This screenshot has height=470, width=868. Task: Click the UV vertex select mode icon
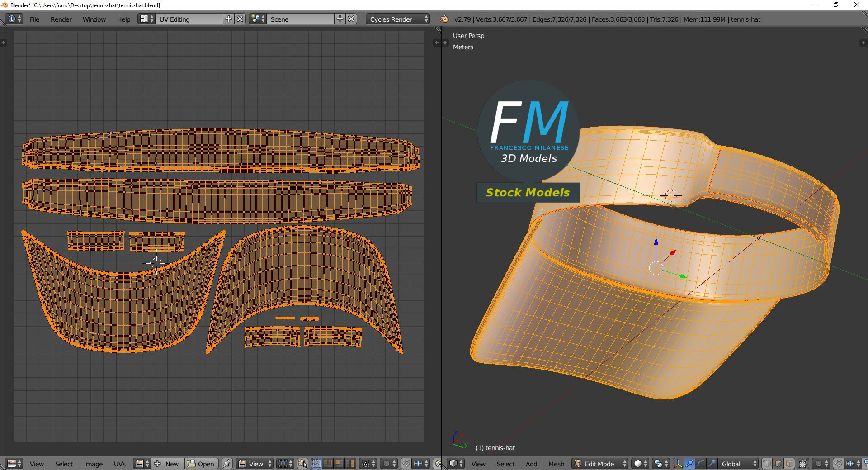pos(316,464)
